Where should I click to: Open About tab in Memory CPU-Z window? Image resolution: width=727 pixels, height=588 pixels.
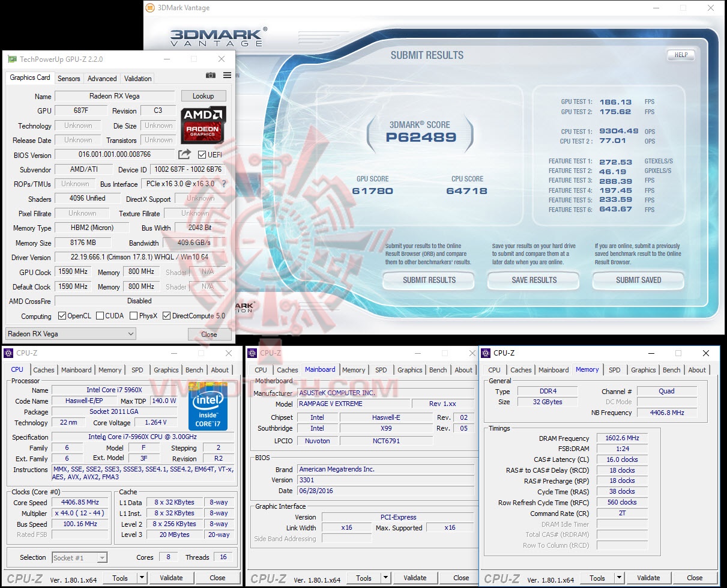pos(697,370)
